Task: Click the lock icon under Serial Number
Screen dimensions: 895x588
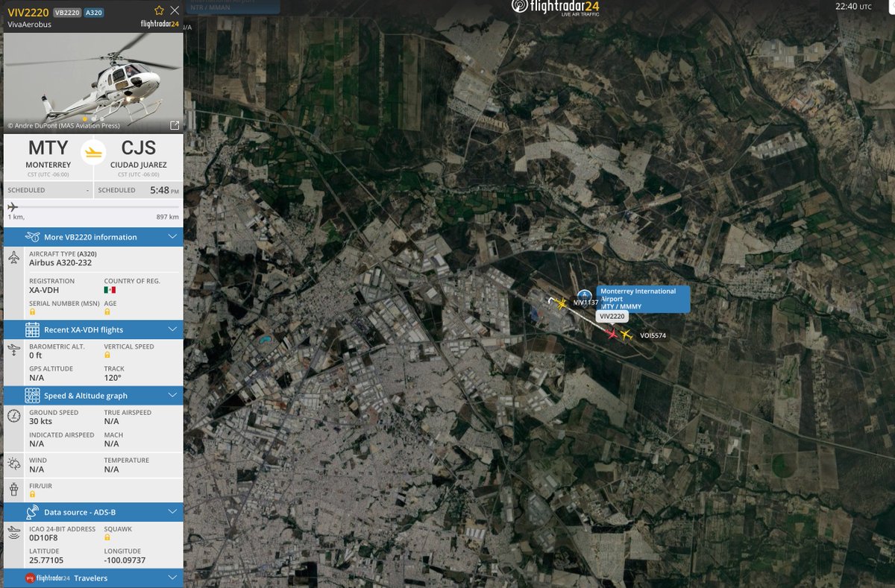Action: [32, 312]
